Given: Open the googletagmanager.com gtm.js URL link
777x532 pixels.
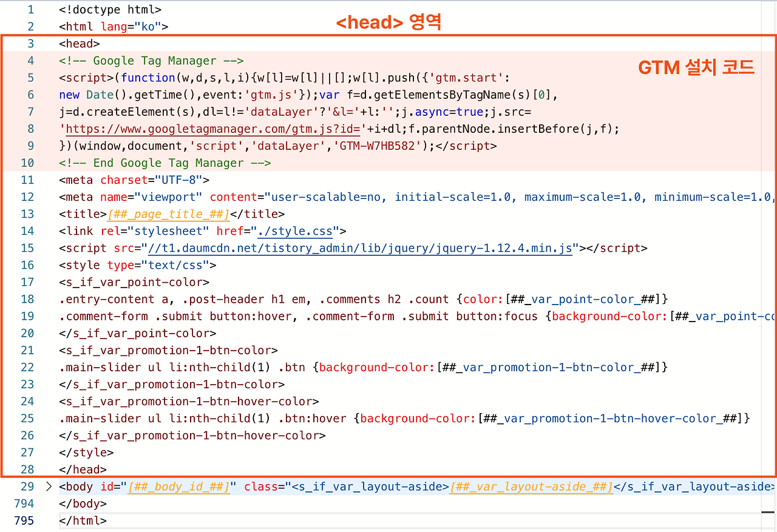Looking at the screenshot, I should coord(213,129).
